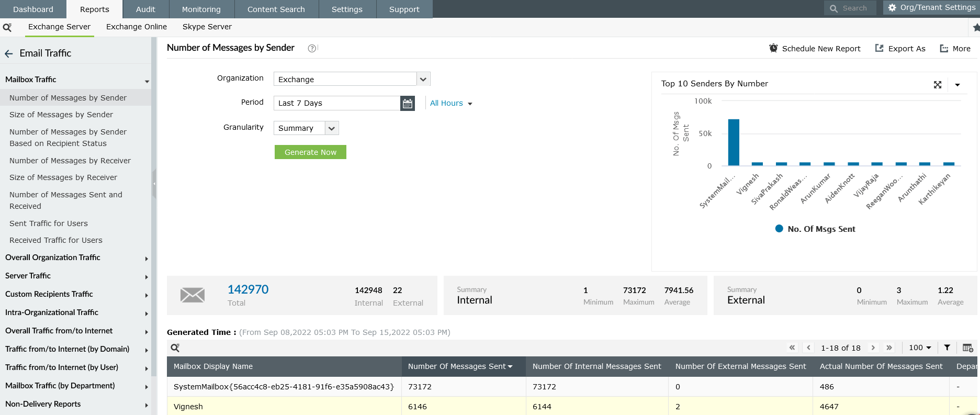Screen dimensions: 980x415
Task: Toggle the No. Of Msgs Sent legend
Action: point(815,229)
